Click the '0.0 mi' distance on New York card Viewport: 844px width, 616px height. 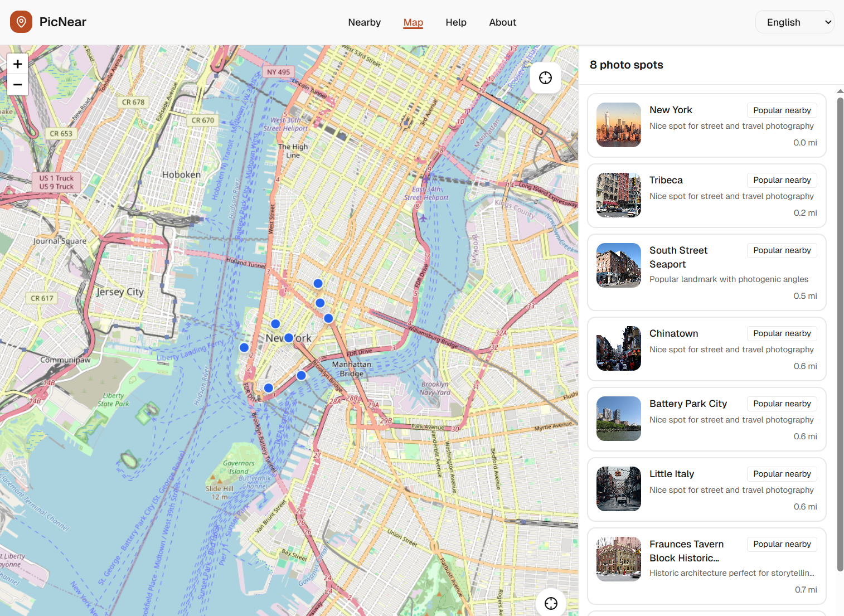tap(805, 143)
